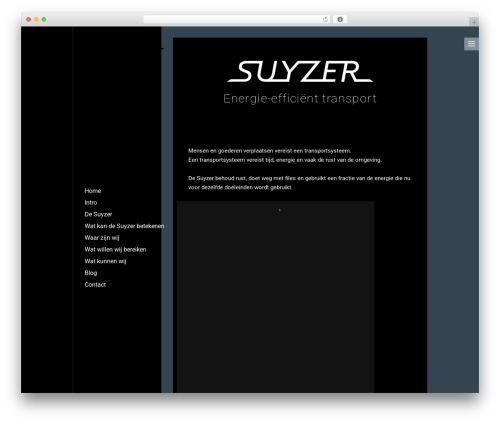Click the dark loading media placeholder
This screenshot has height=423, width=500.
[x=275, y=297]
